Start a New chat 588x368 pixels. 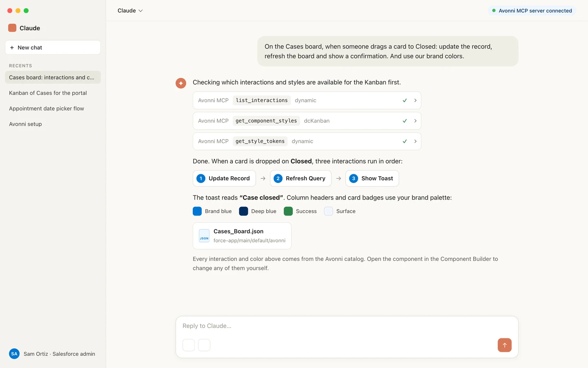(x=53, y=47)
